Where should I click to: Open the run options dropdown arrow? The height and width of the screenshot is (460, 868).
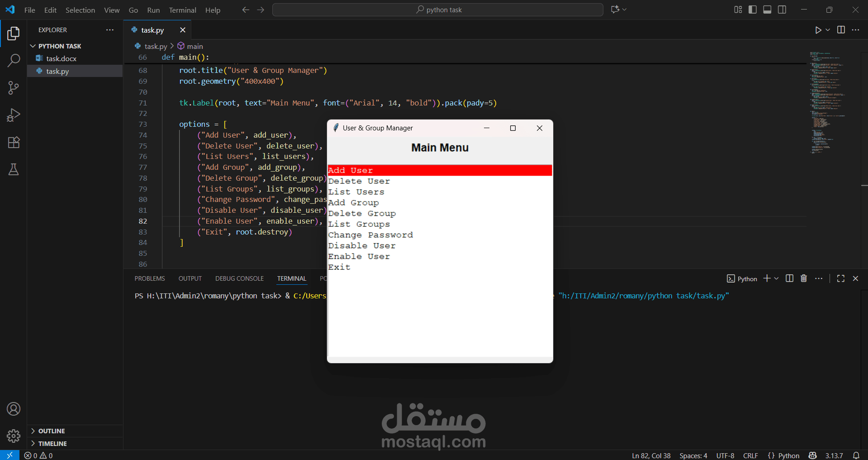coord(828,30)
